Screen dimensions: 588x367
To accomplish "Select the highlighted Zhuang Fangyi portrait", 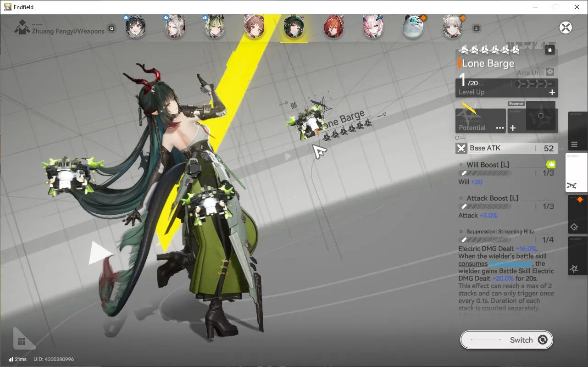I will 294,27.
